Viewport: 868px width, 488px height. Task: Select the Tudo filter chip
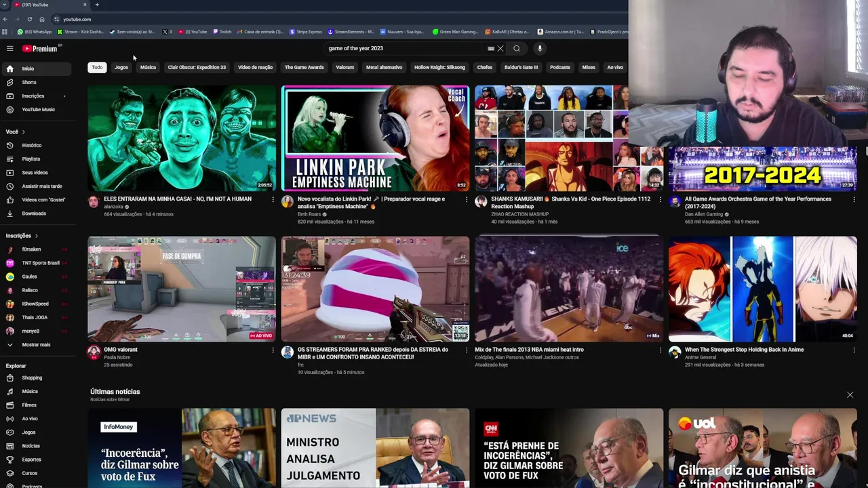[97, 67]
